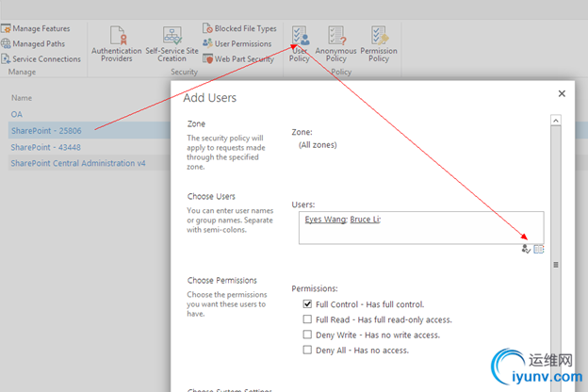Check Deny Write permission
588x392 pixels.
click(x=307, y=335)
